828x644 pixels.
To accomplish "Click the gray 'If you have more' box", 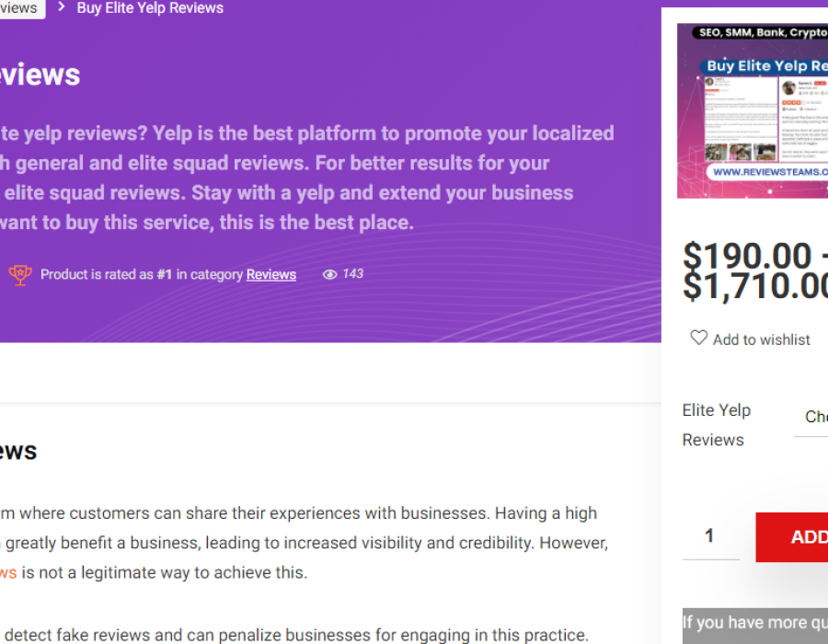I will [754, 626].
